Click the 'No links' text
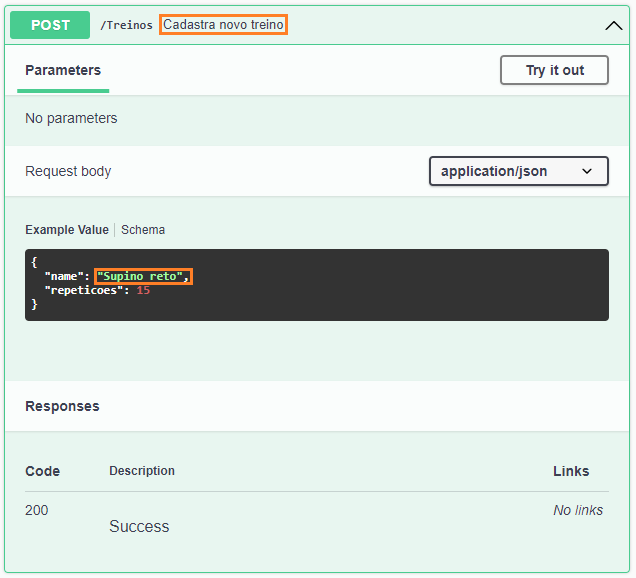The image size is (636, 578). pyautogui.click(x=578, y=510)
